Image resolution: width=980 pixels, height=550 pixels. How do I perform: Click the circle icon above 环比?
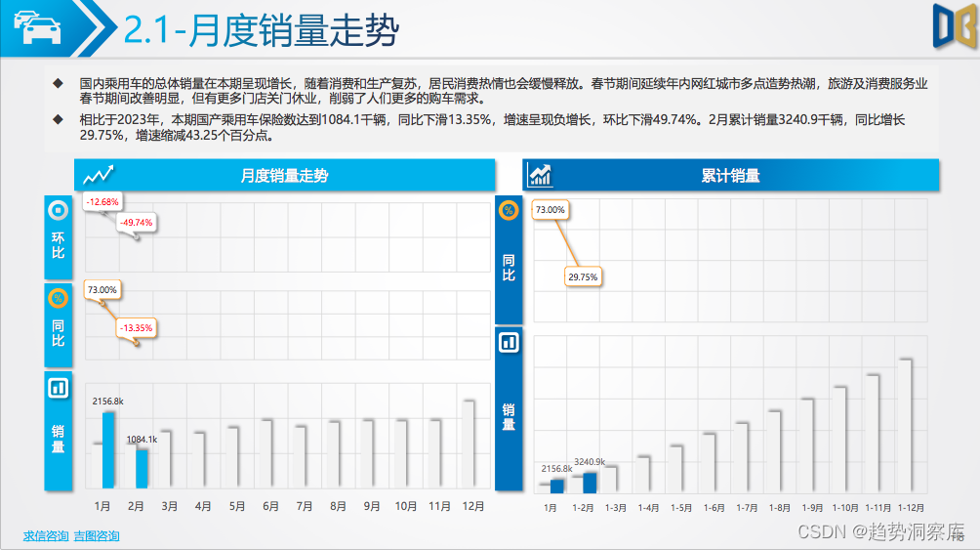click(x=59, y=210)
